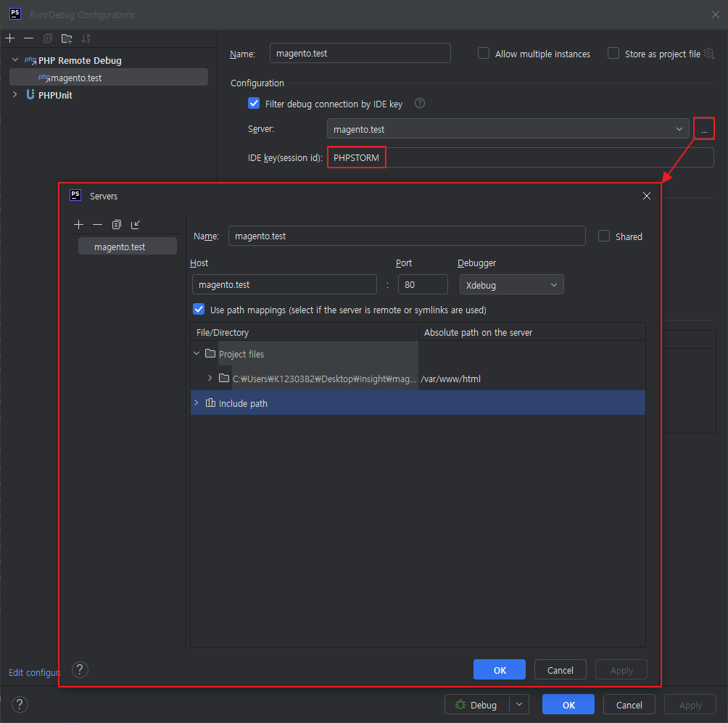Add a new run configuration with plus icon
Image resolution: width=728 pixels, height=723 pixels.
click(9, 38)
